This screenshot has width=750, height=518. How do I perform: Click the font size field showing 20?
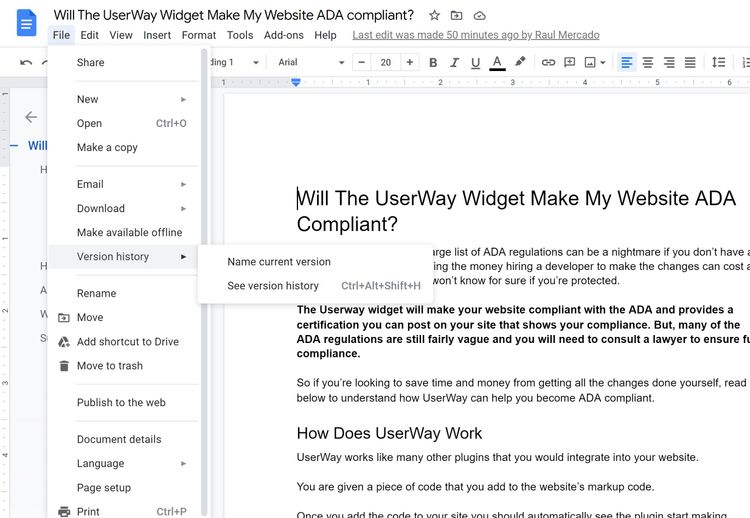coord(386,62)
